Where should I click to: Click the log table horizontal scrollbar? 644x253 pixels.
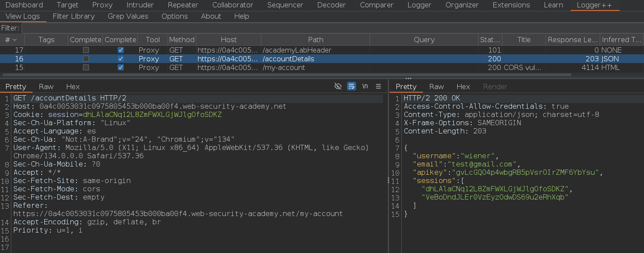(x=286, y=75)
